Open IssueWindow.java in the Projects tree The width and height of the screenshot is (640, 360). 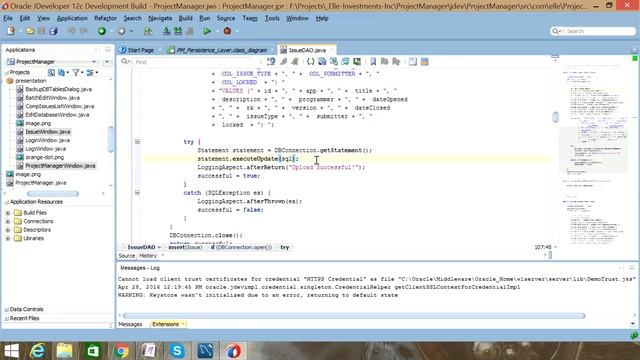point(48,132)
